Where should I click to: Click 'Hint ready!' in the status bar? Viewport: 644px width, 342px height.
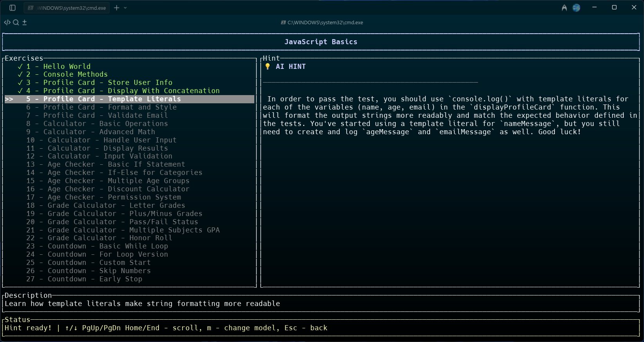click(28, 328)
